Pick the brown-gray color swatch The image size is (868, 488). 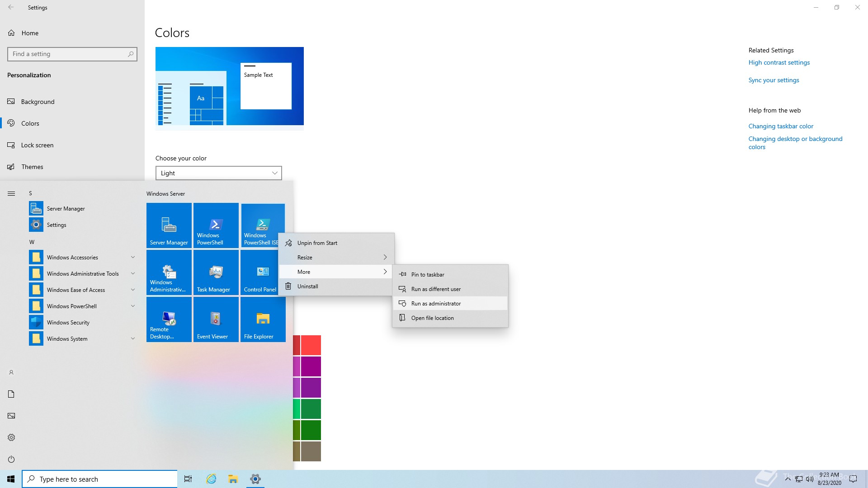311,451
